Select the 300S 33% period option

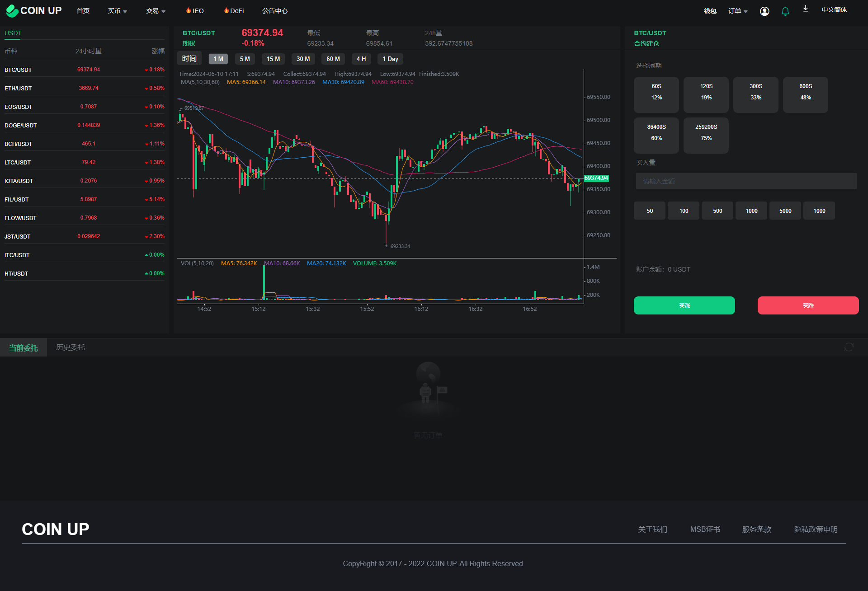[x=755, y=94]
